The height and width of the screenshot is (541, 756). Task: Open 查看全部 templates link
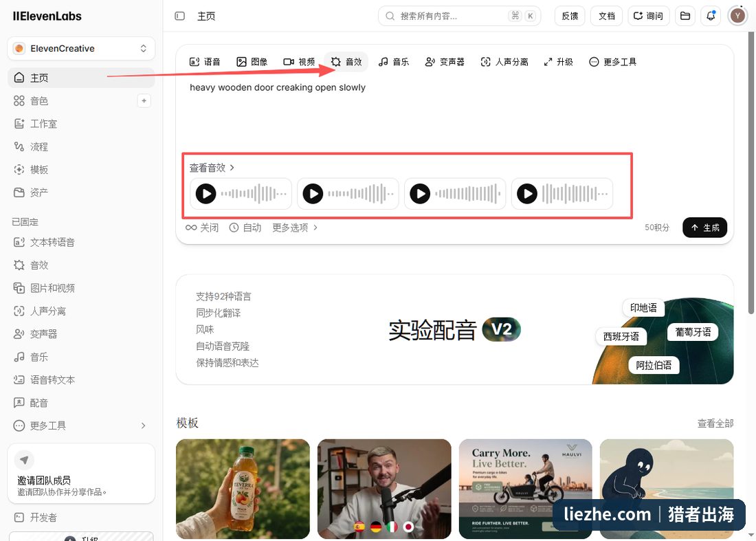click(715, 423)
